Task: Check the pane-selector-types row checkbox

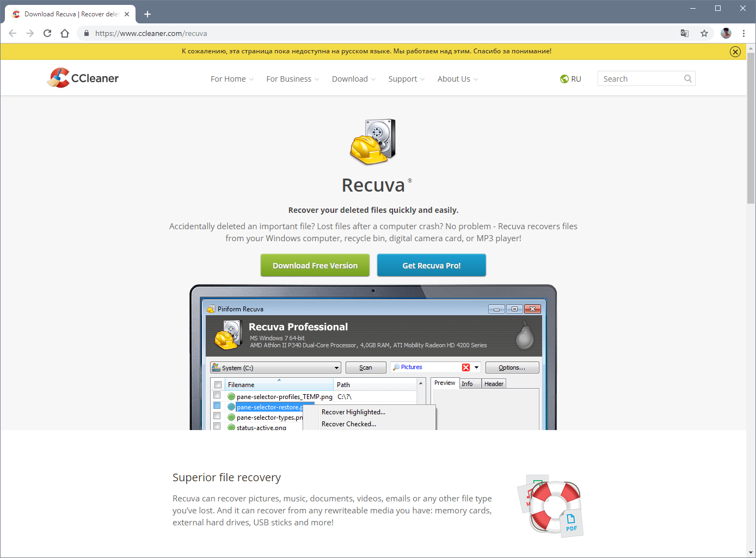Action: click(217, 416)
